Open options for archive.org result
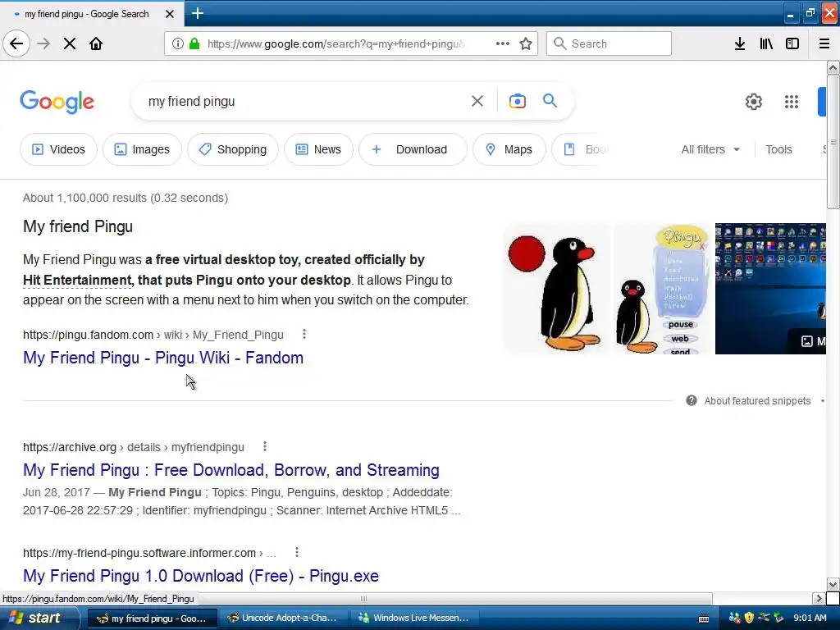Screen dimensions: 840x630 265,446
